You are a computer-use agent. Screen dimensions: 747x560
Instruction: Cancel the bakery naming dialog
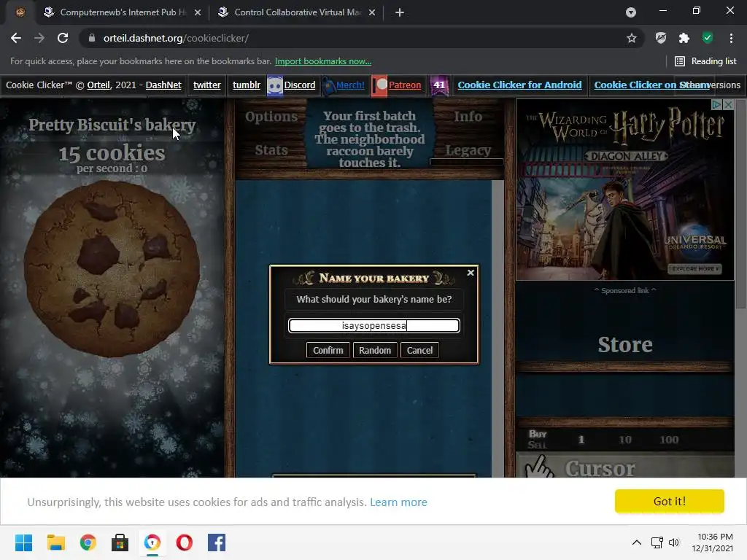click(419, 350)
